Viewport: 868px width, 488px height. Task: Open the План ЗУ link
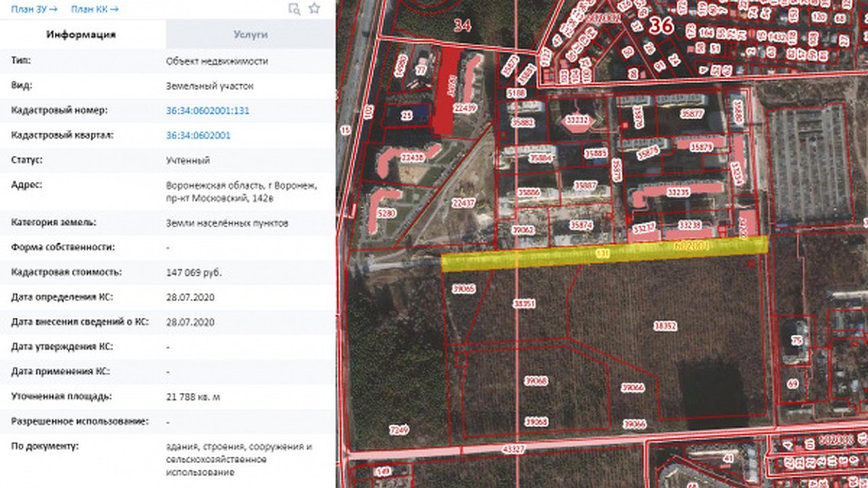(34, 9)
